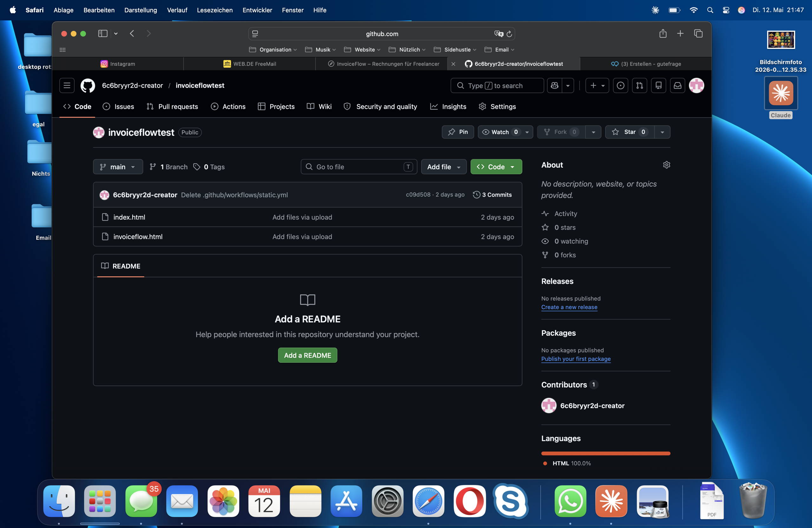Image resolution: width=812 pixels, height=528 pixels.
Task: Click the GitHub Octocat logo
Action: pos(88,85)
